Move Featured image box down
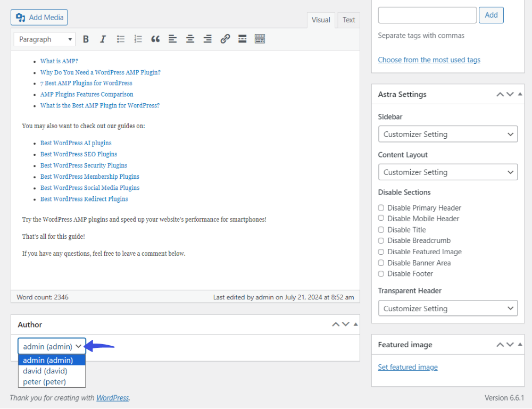Viewport: 532px width, 409px height. point(510,345)
